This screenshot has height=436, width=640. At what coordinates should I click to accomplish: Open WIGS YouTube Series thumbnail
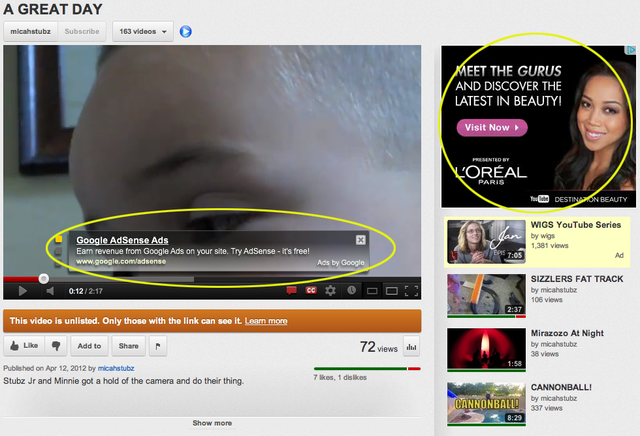pyautogui.click(x=486, y=242)
